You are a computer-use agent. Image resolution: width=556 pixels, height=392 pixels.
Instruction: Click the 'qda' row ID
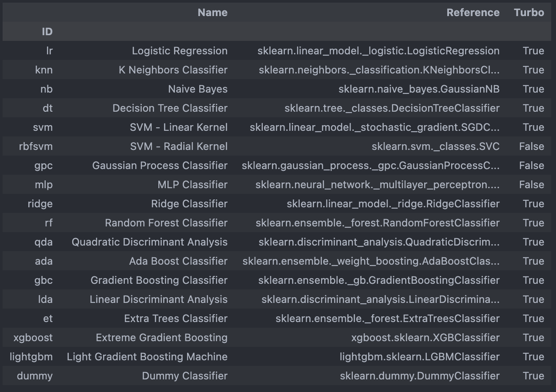click(44, 242)
